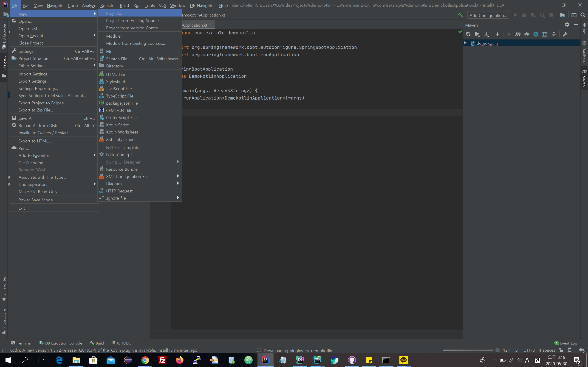Toggle Maven Offline Mode icon

tap(527, 34)
